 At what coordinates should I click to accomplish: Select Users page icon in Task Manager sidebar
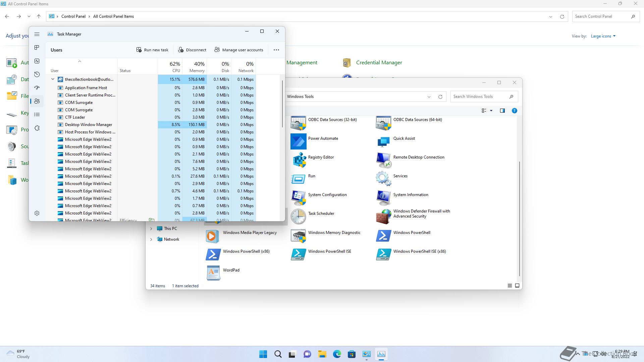point(37,101)
